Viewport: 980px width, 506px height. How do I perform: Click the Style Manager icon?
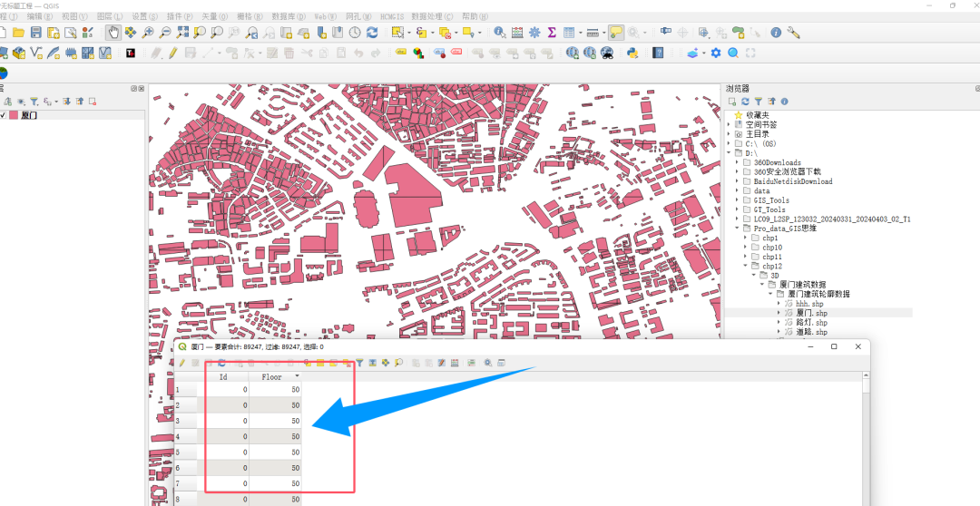point(88,33)
